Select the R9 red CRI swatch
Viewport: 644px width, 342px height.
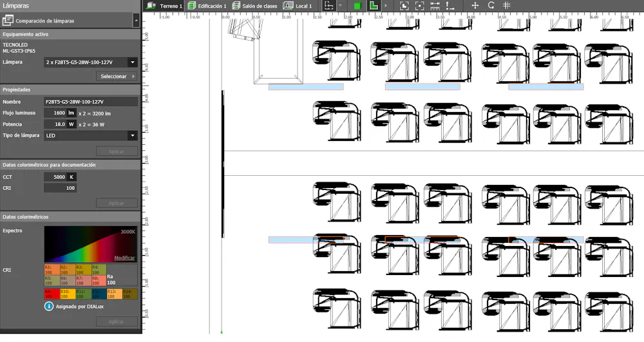[52, 294]
